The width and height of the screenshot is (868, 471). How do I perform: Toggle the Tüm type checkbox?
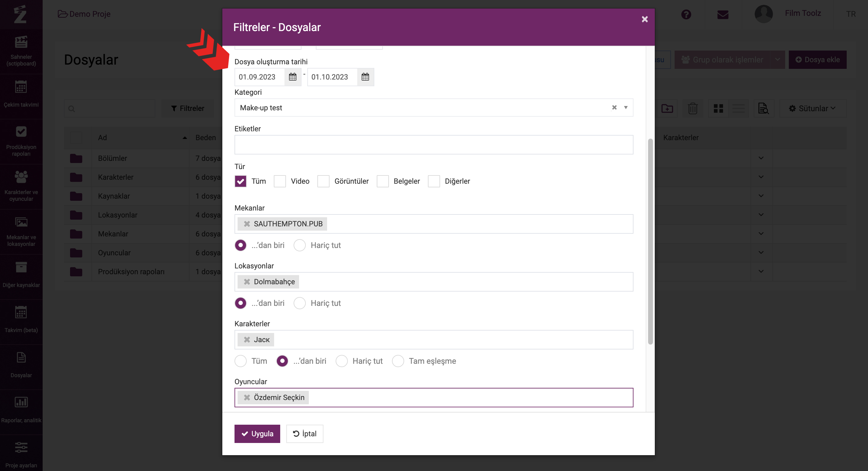[x=240, y=181]
